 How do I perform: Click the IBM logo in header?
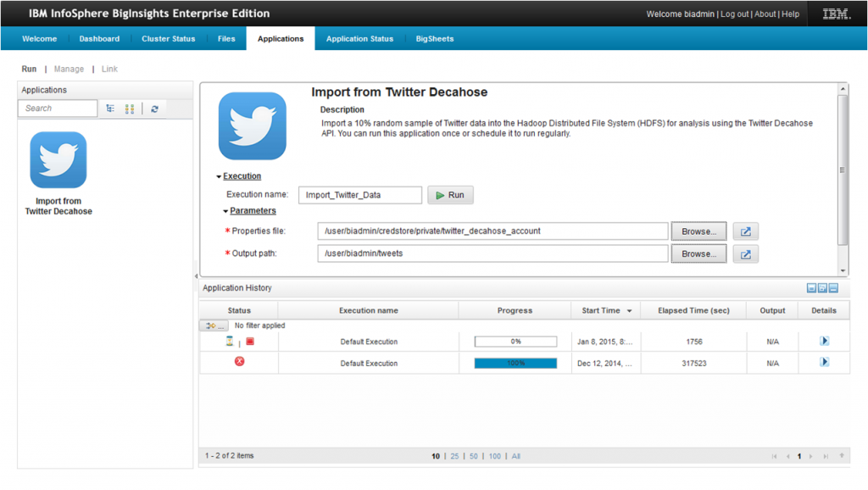coord(836,14)
